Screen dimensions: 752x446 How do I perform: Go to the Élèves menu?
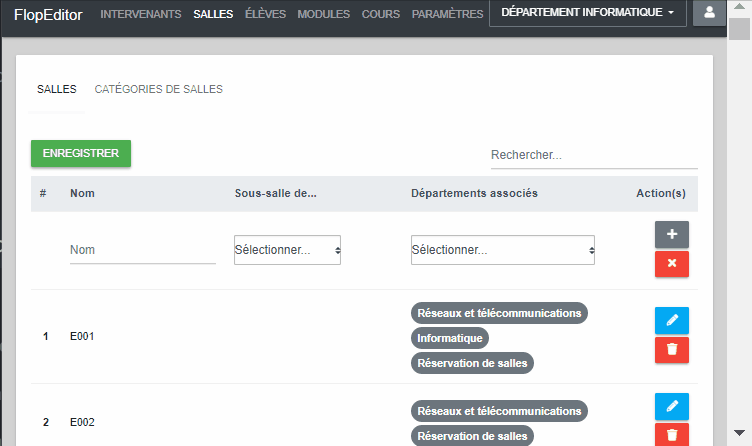(x=265, y=14)
